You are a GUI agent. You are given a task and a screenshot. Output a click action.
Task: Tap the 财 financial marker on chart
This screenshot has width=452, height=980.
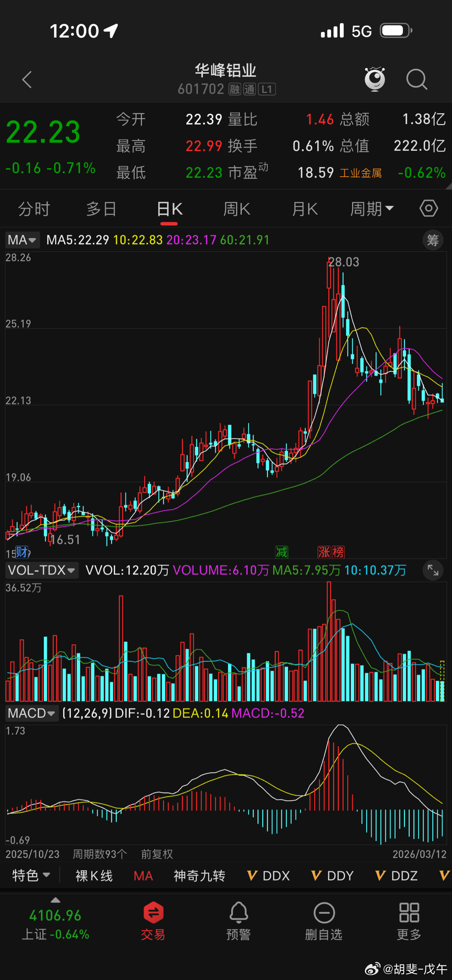pos(22,552)
